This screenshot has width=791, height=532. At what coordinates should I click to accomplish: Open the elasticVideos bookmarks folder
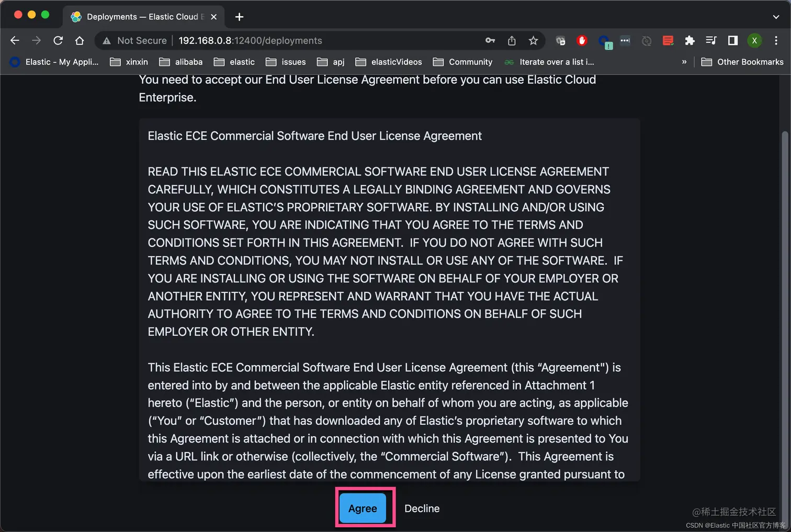coord(389,62)
